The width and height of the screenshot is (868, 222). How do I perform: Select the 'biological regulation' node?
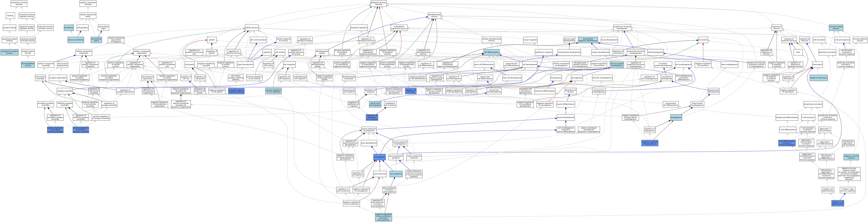359,28
